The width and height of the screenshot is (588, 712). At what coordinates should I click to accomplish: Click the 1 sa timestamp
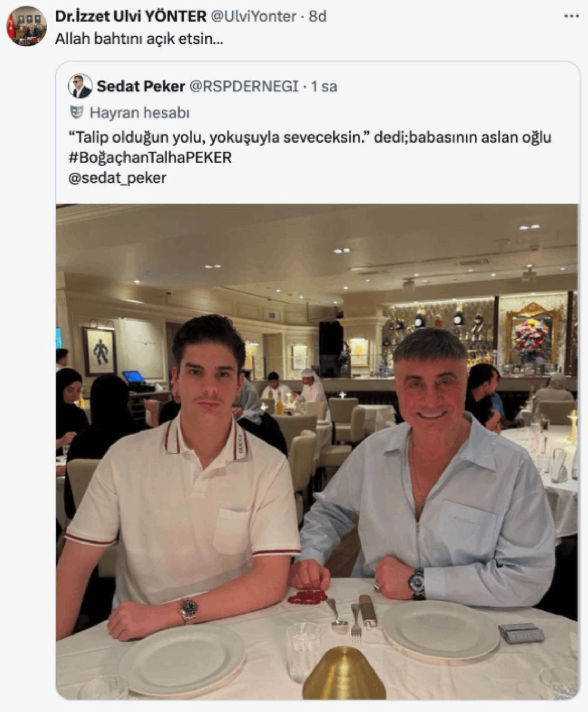pyautogui.click(x=324, y=86)
